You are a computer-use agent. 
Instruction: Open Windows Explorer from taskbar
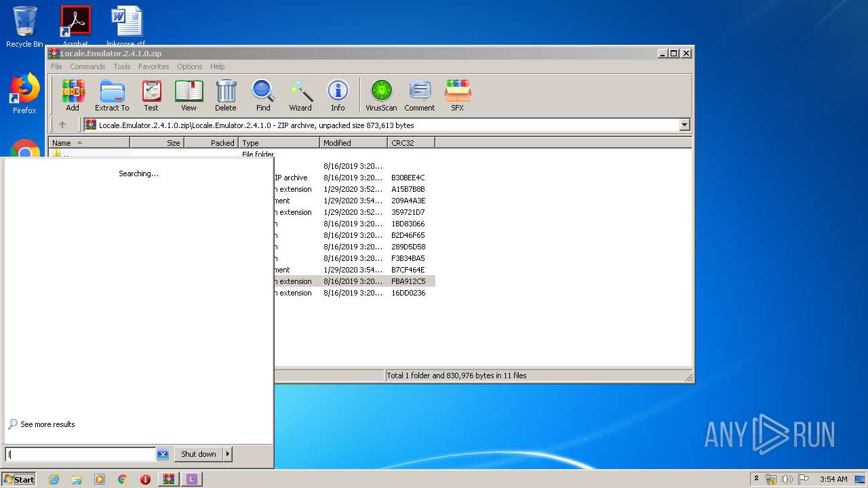77,479
